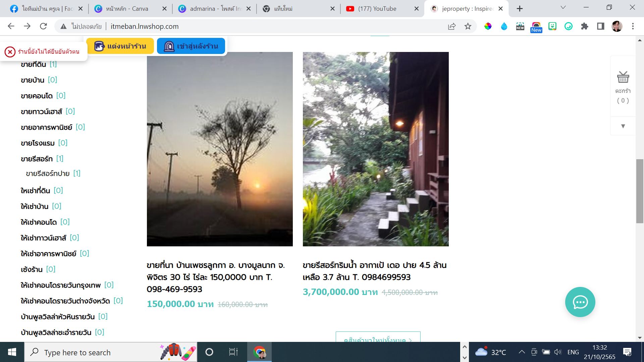
Task: Open the live chat bubble icon
Action: 580,302
